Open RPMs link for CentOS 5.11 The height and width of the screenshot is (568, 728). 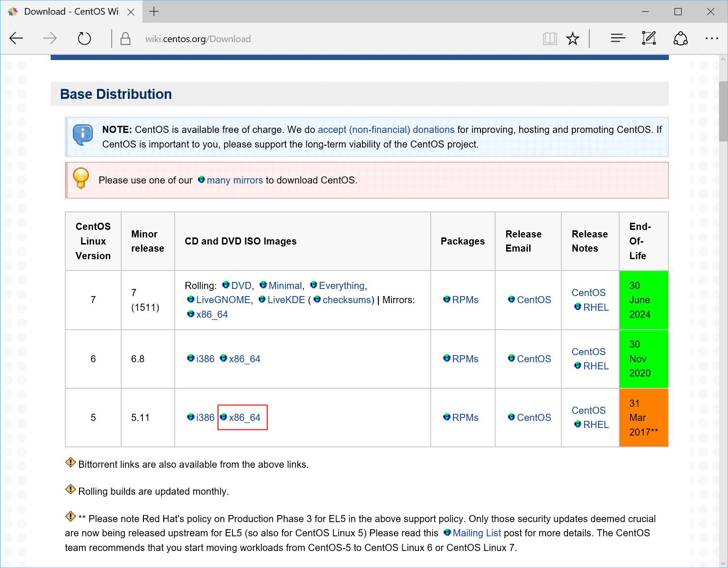[461, 418]
